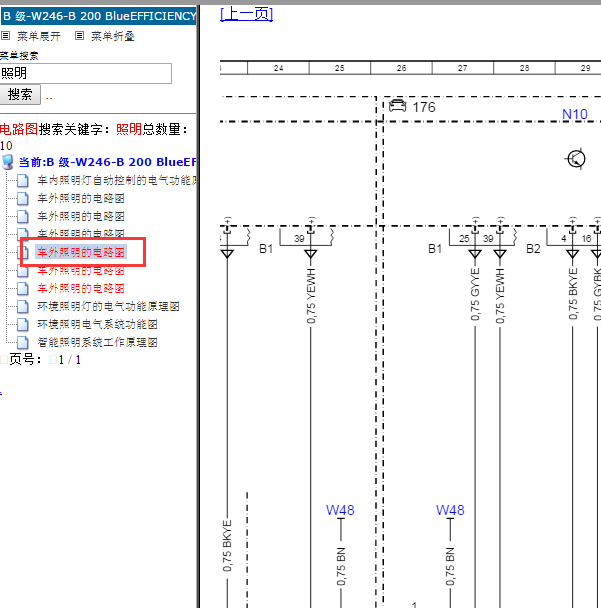The width and height of the screenshot is (601, 608).
Task: Go back with the [上一页] link
Action: (247, 14)
